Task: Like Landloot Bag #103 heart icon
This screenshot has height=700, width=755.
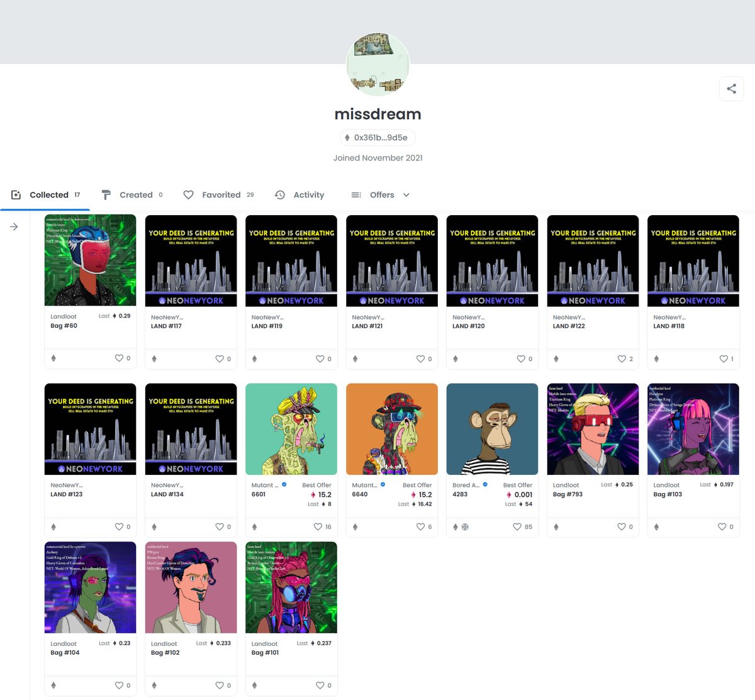Action: point(722,527)
